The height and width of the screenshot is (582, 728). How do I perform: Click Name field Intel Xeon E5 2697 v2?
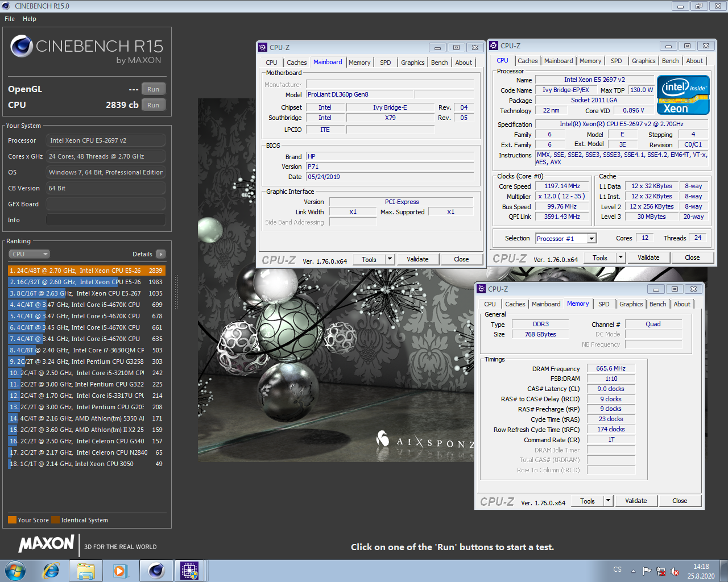[594, 80]
